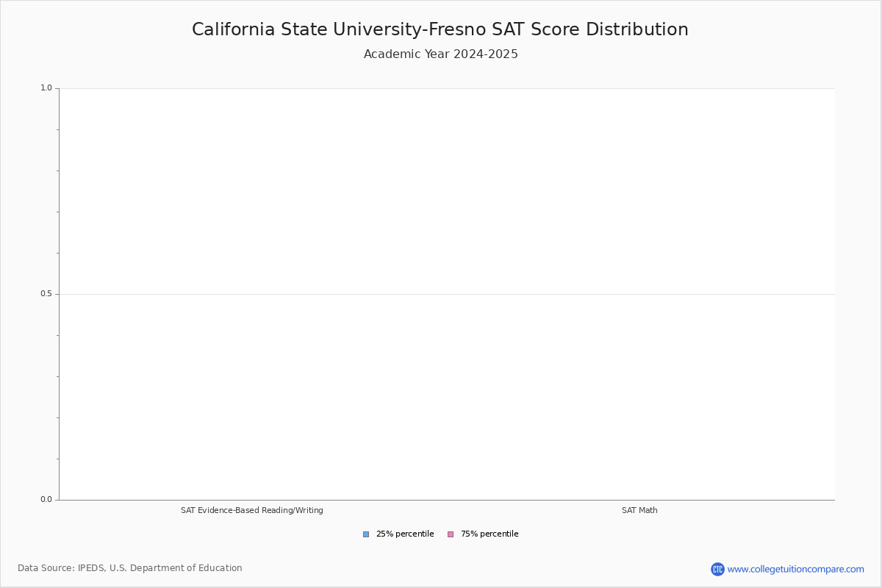Toggle the 25% percentile legend label

pyautogui.click(x=404, y=534)
